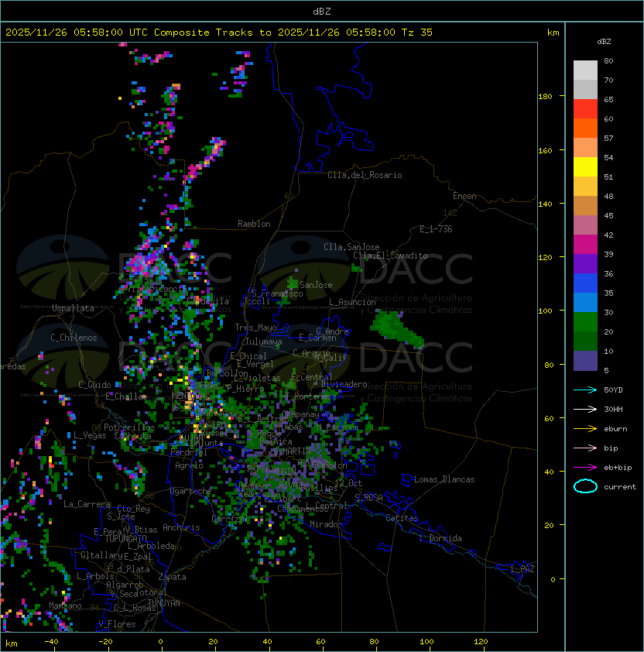The height and width of the screenshot is (652, 644).
Task: Click the Lomas_Blancas place label
Action: (x=444, y=479)
